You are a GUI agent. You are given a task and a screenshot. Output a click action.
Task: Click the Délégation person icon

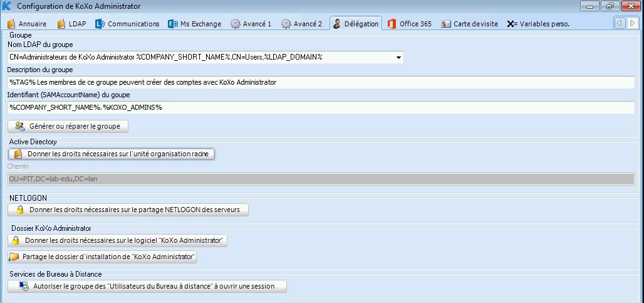pyautogui.click(x=337, y=24)
